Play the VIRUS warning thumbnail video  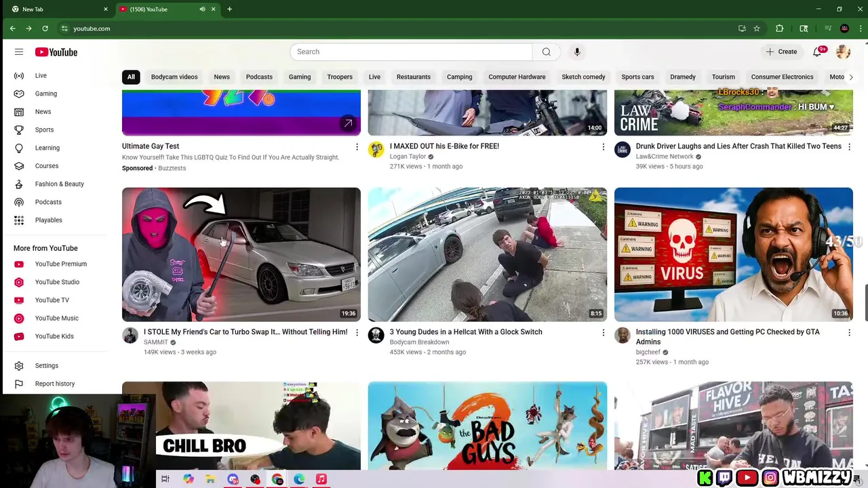pyautogui.click(x=734, y=254)
